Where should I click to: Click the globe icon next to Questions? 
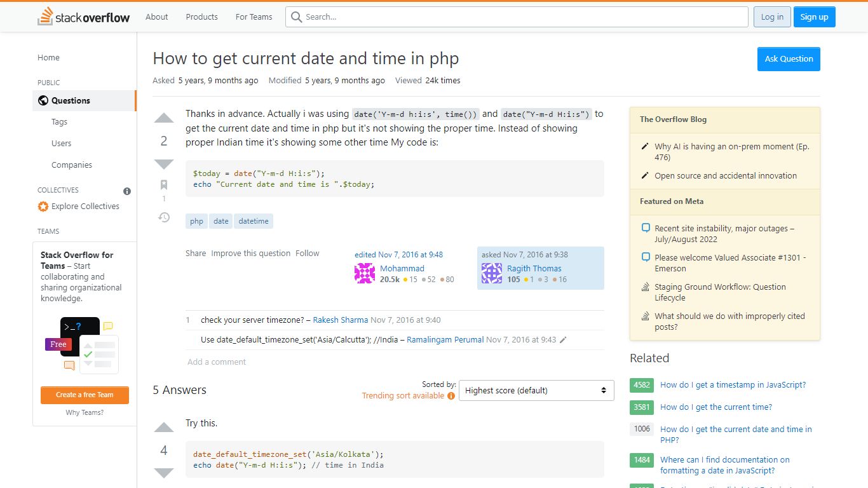tap(43, 100)
